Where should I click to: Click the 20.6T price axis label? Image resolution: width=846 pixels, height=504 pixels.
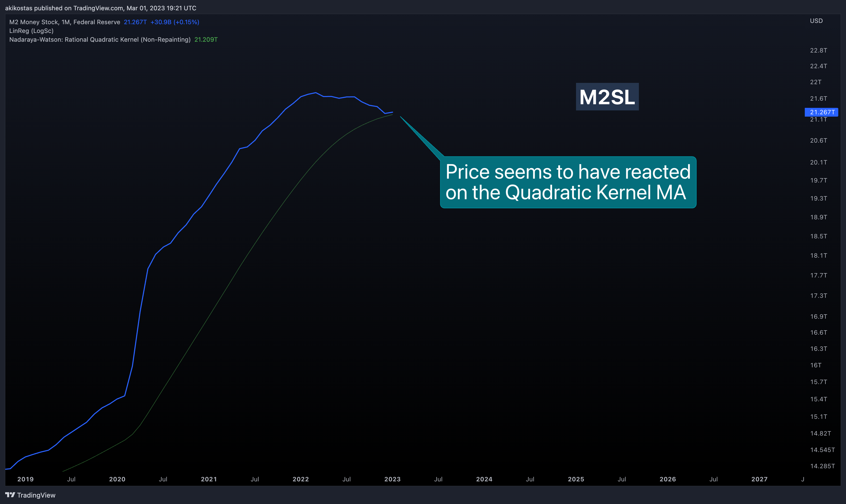[x=818, y=141]
